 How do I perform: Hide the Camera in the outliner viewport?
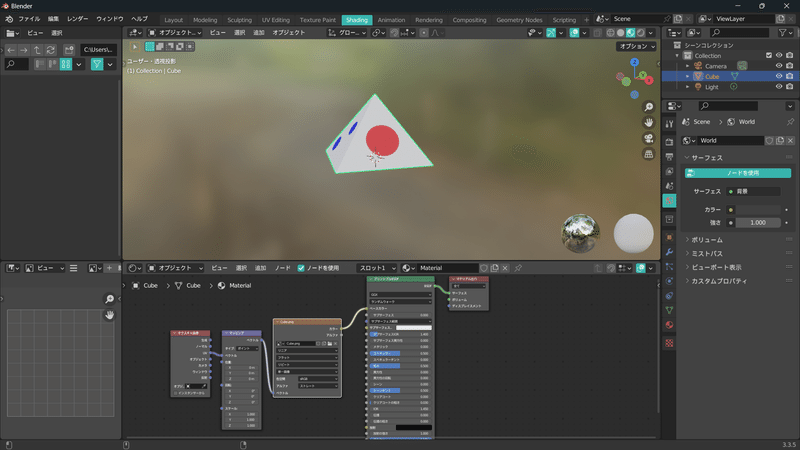(x=779, y=66)
